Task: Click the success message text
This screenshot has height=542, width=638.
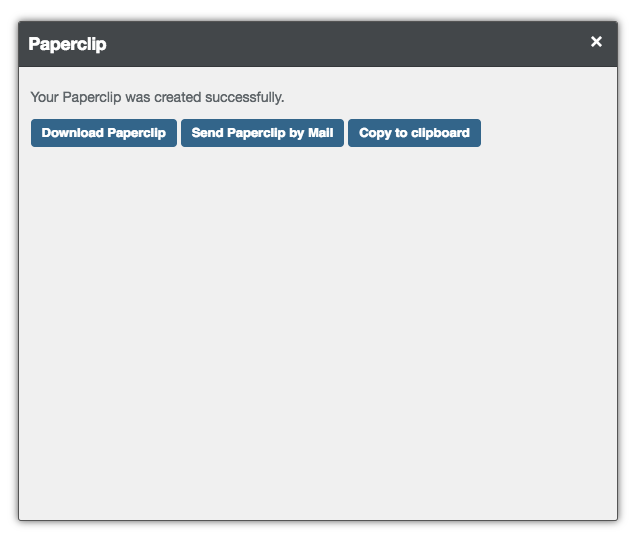Action: click(158, 97)
